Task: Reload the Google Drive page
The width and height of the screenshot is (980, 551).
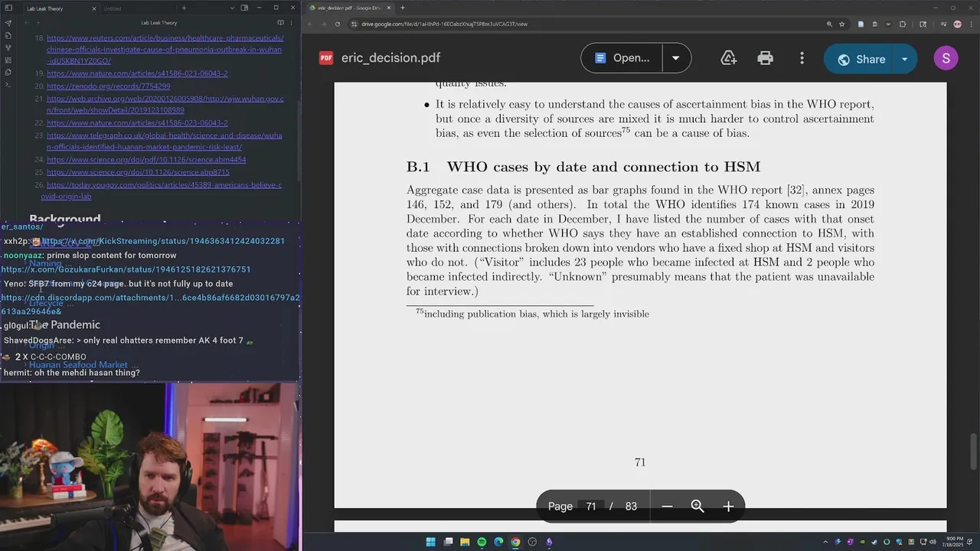Action: pos(339,24)
